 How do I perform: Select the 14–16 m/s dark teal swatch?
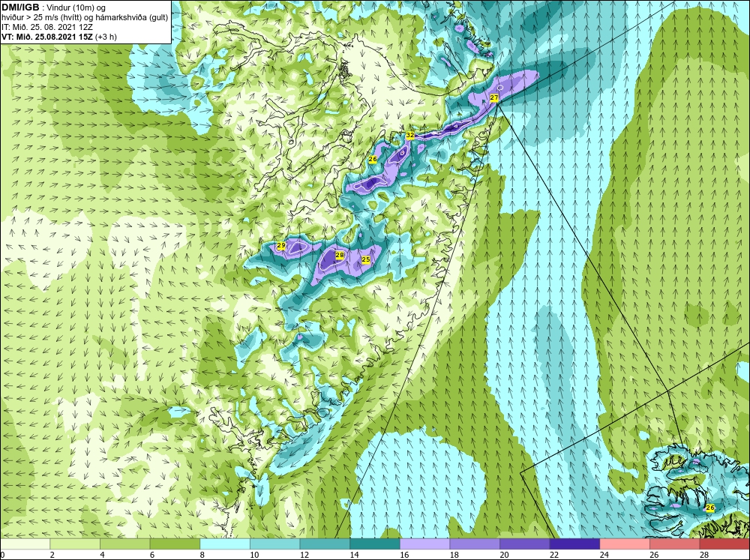point(374,544)
